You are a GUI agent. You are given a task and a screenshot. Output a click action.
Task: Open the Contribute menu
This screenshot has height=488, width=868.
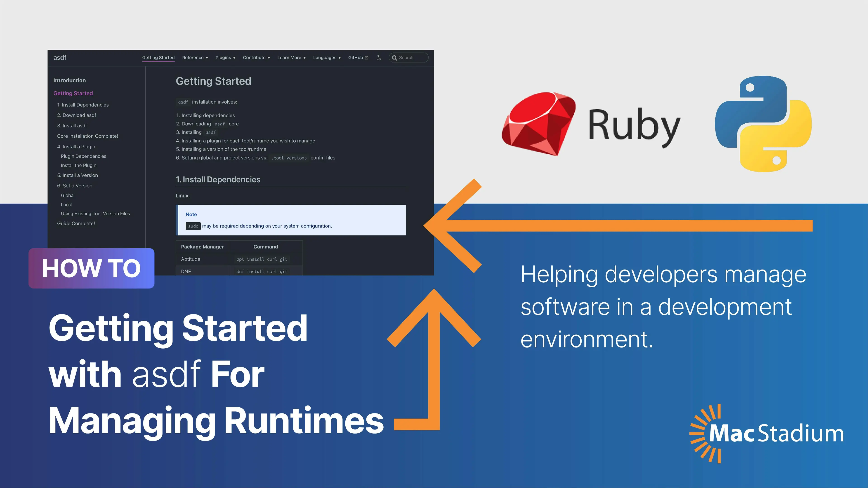tap(256, 58)
